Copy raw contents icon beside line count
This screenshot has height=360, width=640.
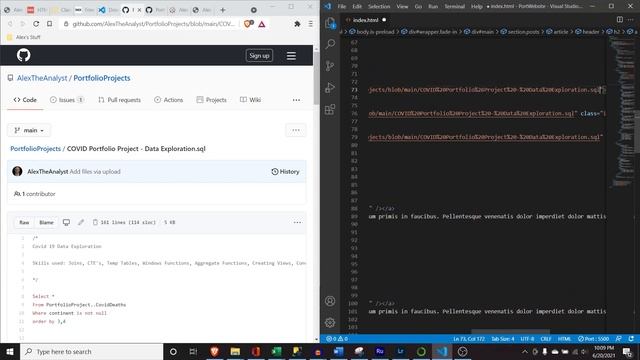(x=95, y=222)
